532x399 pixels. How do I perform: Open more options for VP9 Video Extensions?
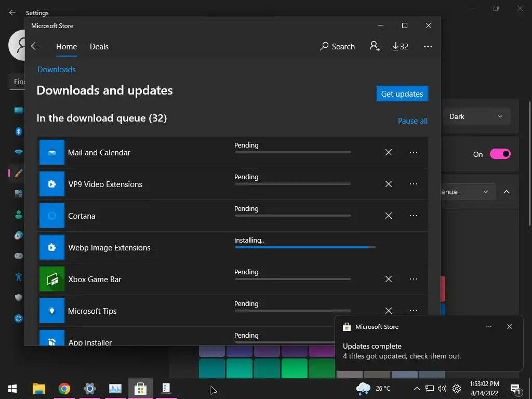413,184
